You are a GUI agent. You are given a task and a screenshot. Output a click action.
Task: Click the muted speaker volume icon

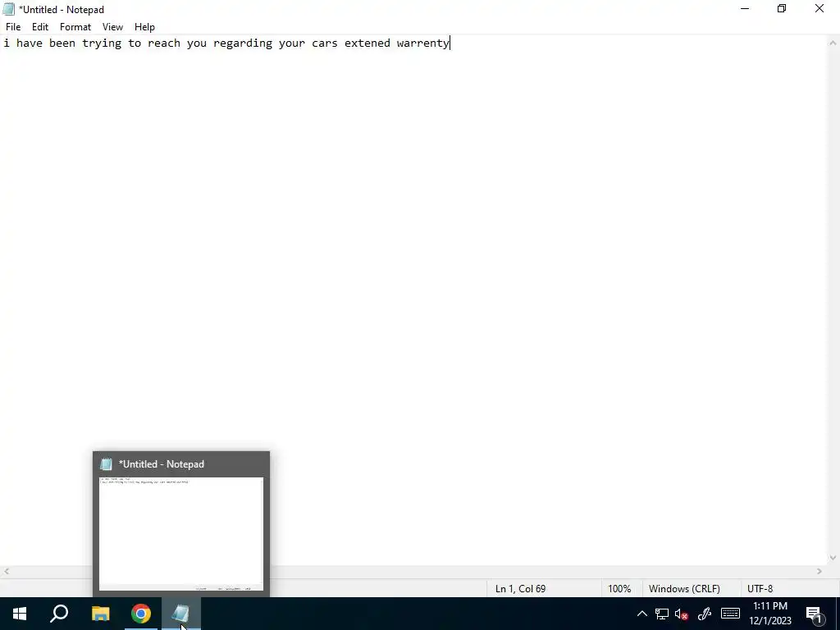[682, 614]
